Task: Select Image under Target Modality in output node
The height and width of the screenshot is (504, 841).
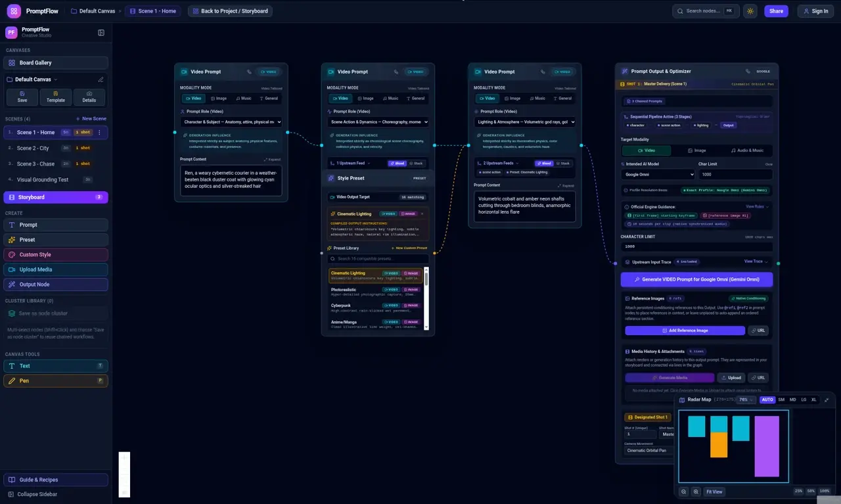Action: (697, 150)
